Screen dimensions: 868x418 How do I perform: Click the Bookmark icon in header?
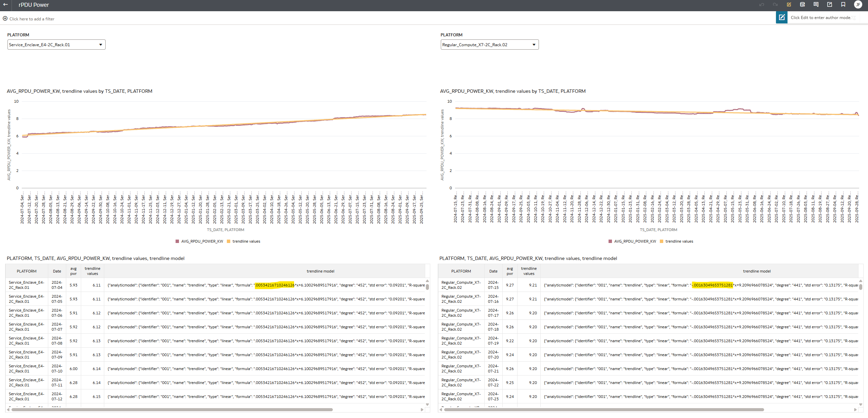point(843,5)
